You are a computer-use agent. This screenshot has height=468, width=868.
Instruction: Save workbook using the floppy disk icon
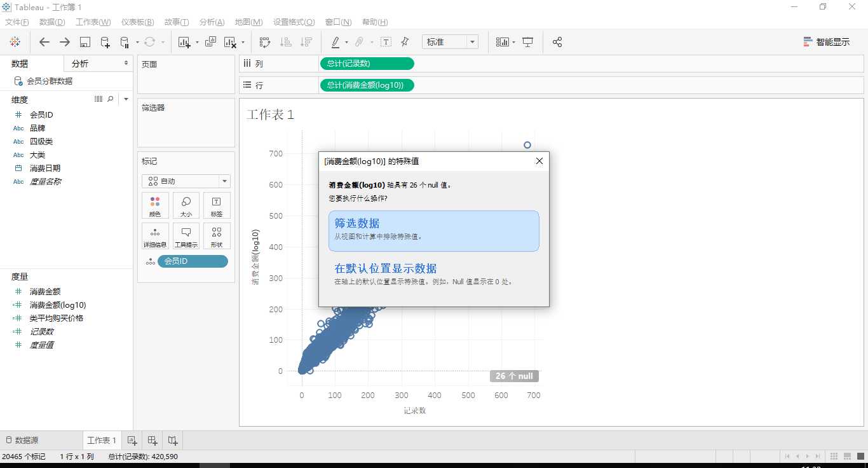point(85,42)
